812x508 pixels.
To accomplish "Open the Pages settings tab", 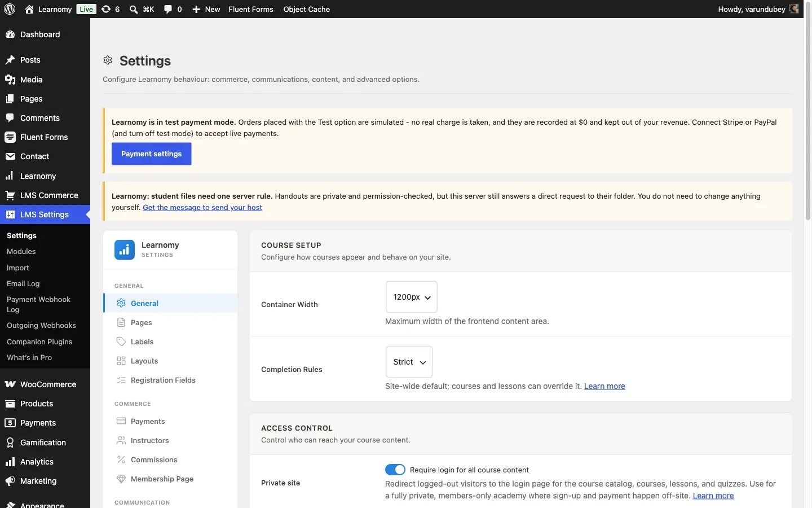I will [x=170, y=322].
